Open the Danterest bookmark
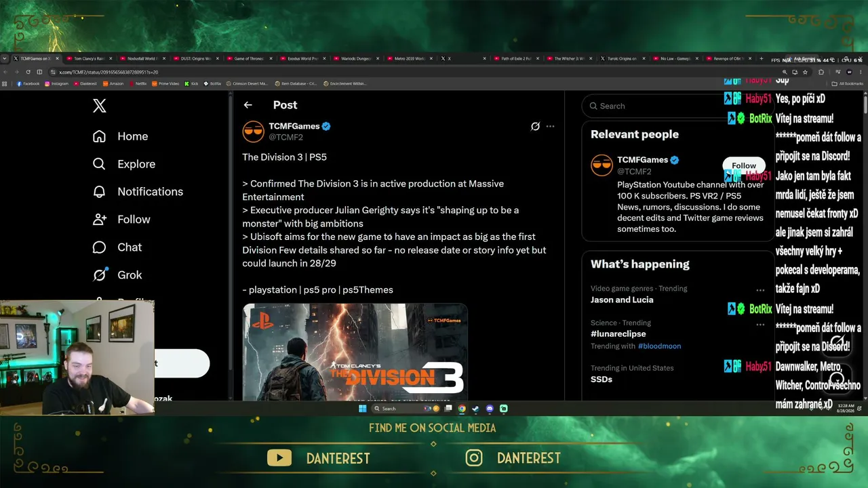 point(85,83)
